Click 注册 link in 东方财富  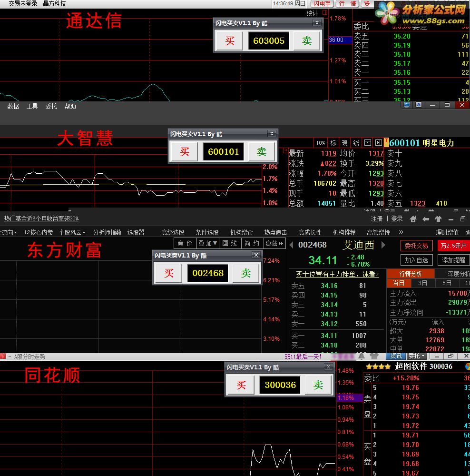(x=377, y=219)
